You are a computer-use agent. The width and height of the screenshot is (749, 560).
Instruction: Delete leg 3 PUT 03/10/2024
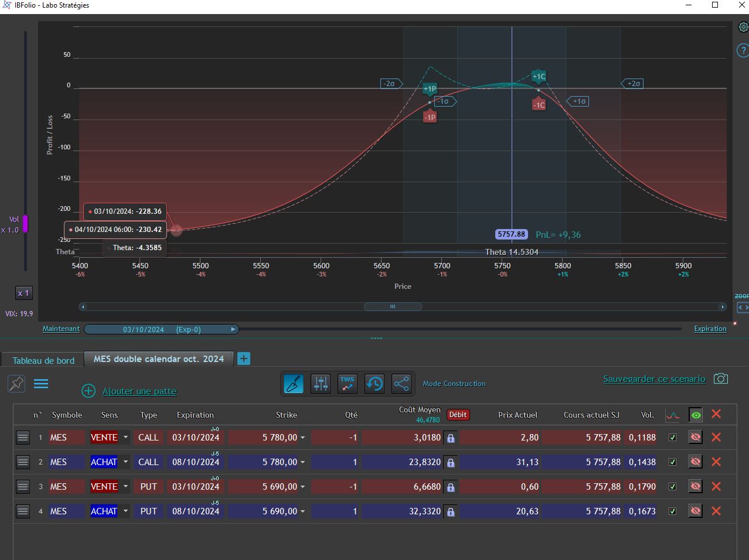click(x=716, y=486)
